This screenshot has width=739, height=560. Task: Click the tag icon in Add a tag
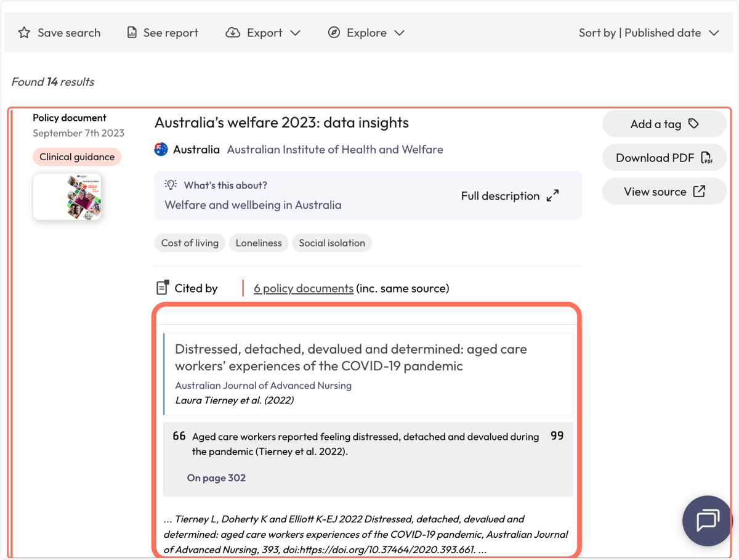[x=693, y=124]
